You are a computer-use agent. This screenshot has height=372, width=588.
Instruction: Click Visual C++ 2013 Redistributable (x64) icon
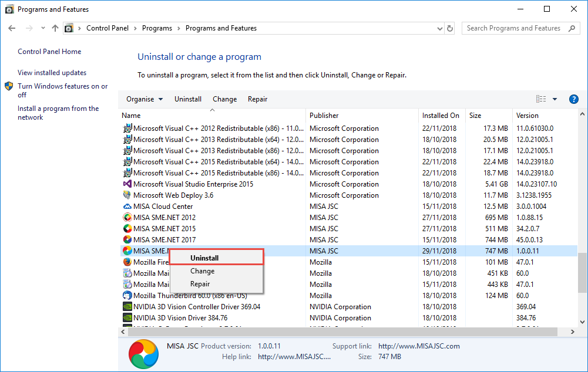click(127, 140)
